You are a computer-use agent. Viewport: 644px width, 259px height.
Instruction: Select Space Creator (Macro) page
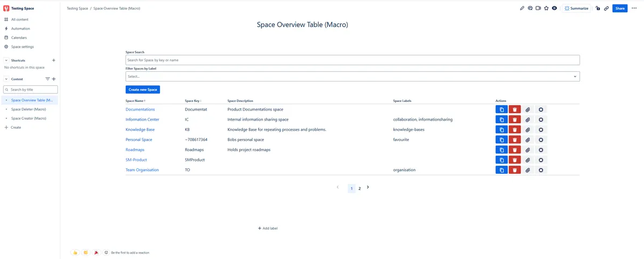30,118
